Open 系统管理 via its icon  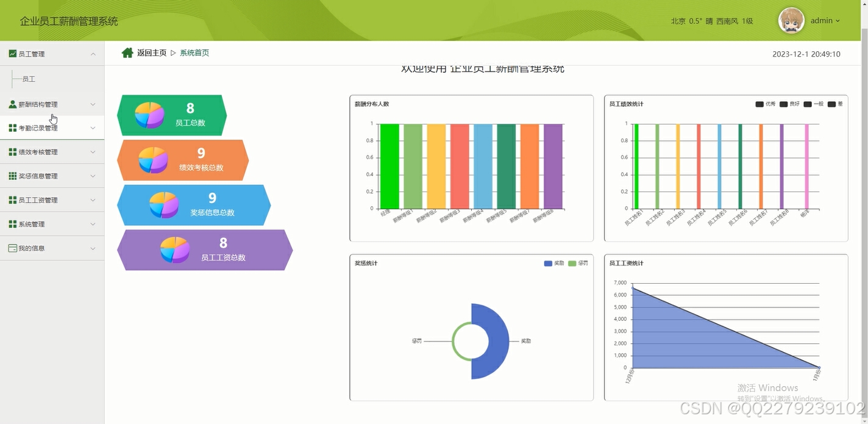click(x=12, y=224)
